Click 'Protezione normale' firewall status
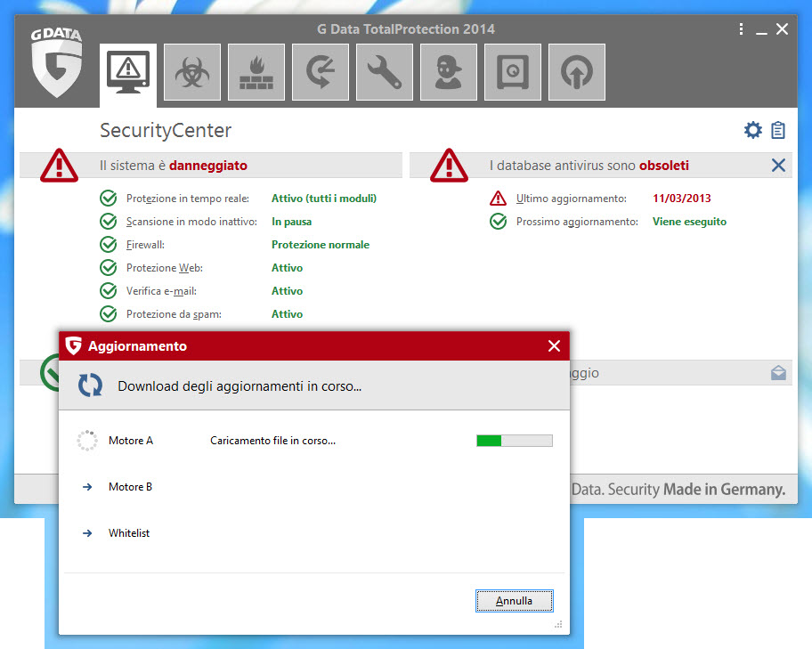The height and width of the screenshot is (649, 812). pyautogui.click(x=321, y=245)
